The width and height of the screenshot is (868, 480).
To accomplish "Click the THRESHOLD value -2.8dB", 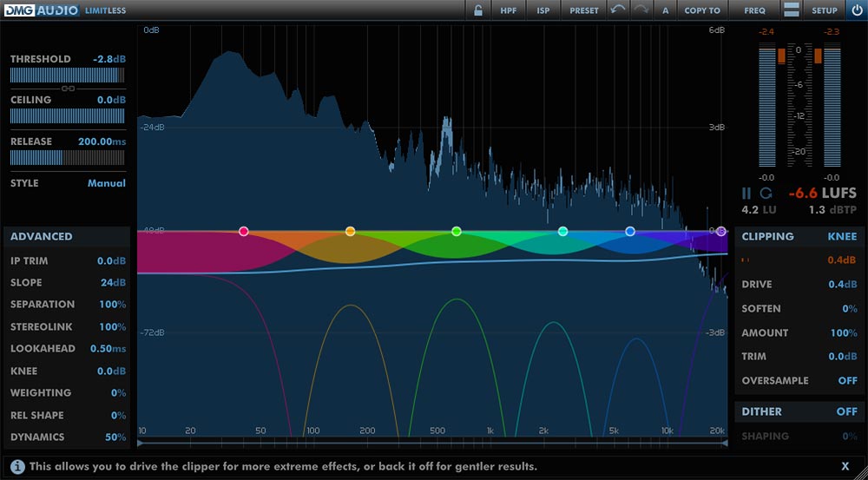I will (x=109, y=59).
